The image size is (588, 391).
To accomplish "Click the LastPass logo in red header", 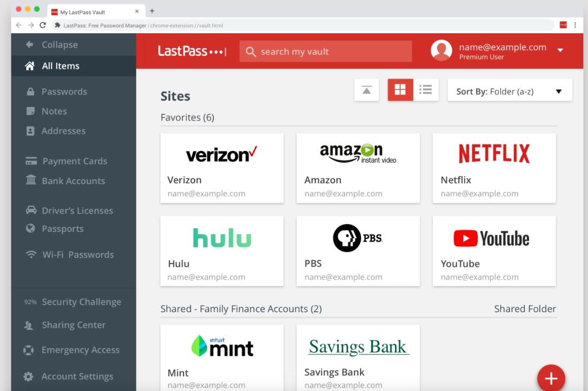I will point(192,51).
